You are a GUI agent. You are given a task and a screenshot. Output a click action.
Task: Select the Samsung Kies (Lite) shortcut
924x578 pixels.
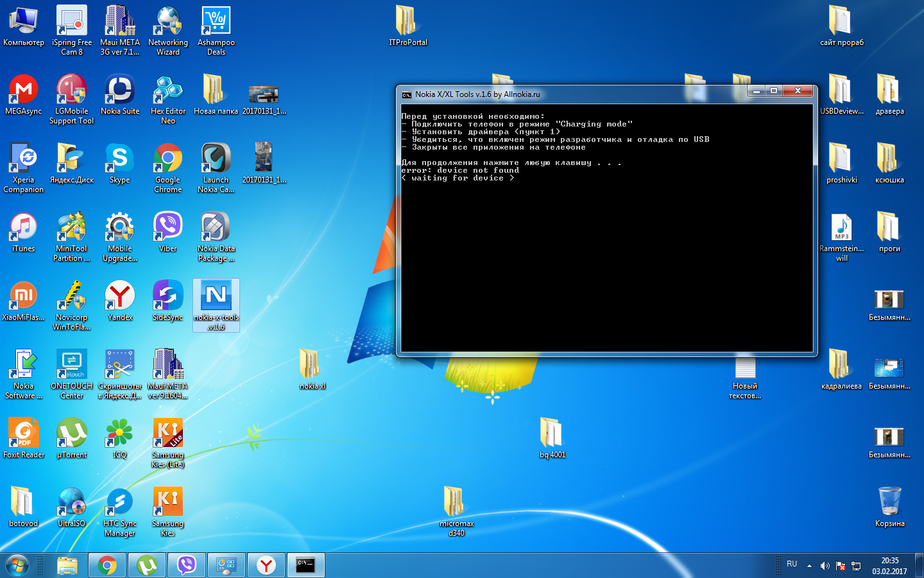click(x=167, y=435)
